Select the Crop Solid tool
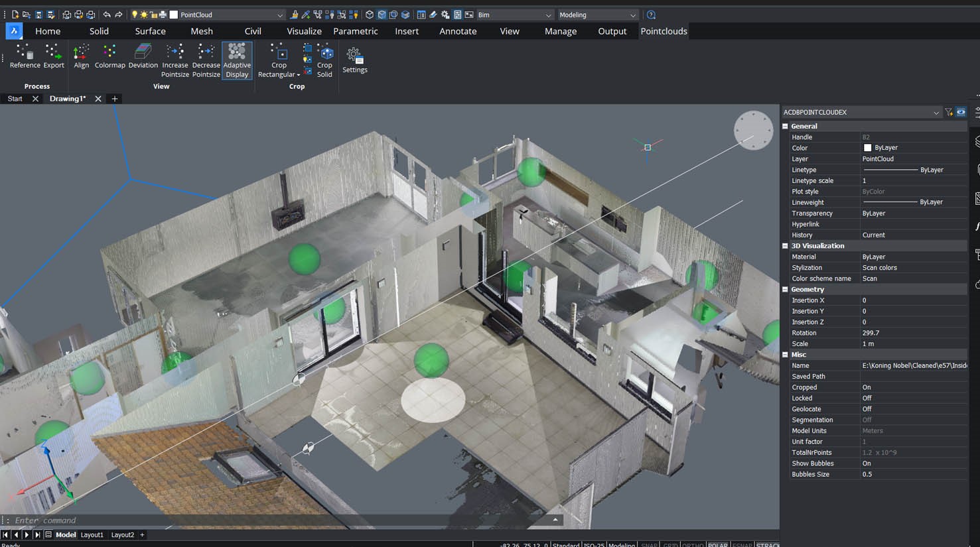Screen dimensions: 980x547 [x=324, y=58]
